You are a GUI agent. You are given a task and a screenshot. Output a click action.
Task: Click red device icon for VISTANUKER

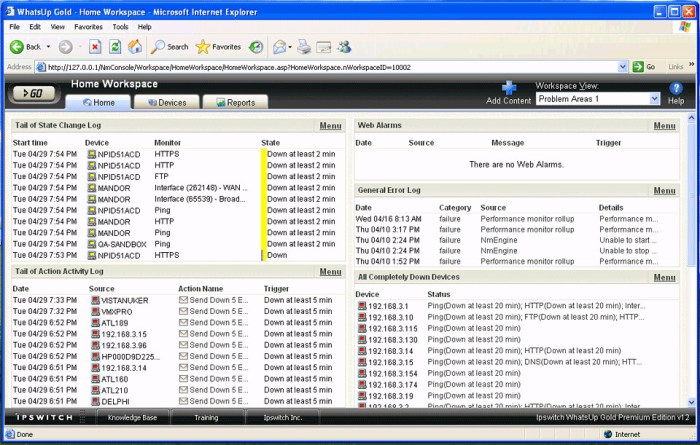[95, 300]
